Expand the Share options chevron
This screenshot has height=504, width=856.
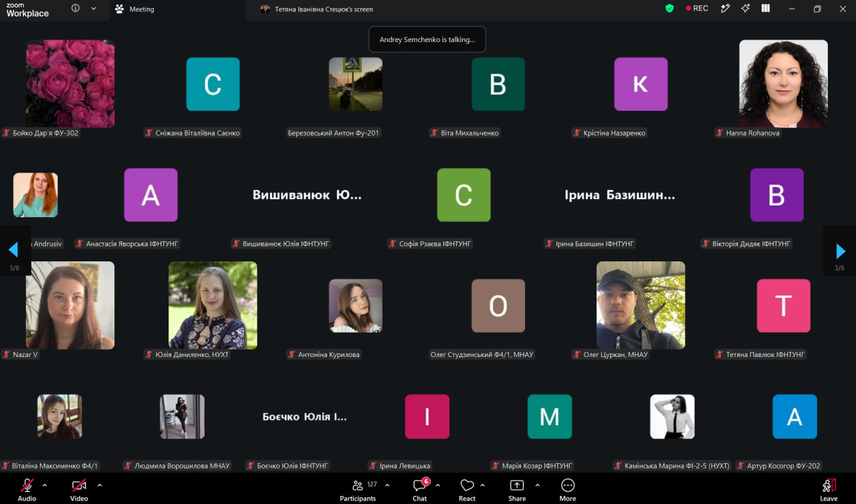(x=537, y=485)
